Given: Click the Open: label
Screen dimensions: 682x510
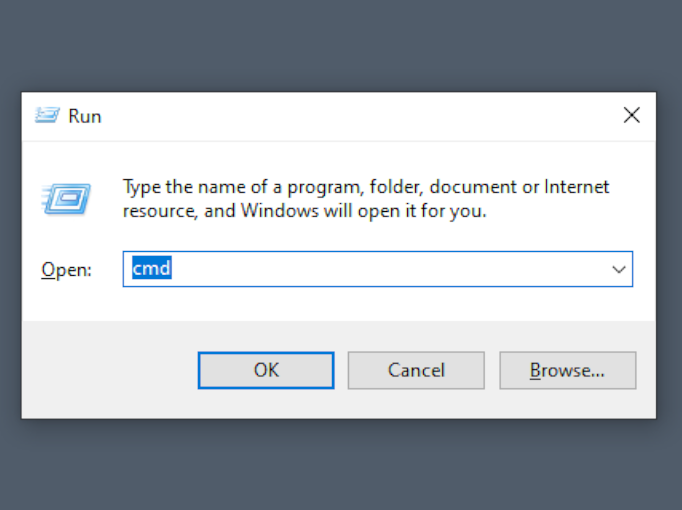Looking at the screenshot, I should pos(66,270).
